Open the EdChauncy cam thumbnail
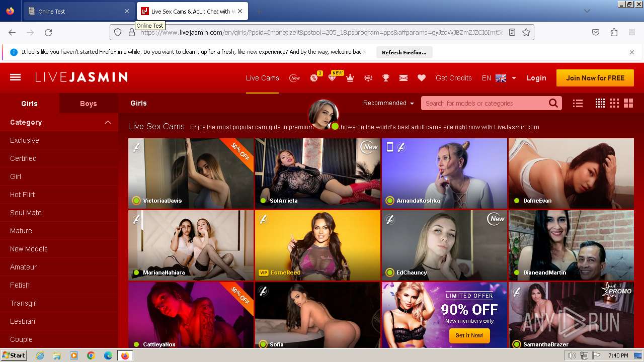Viewport: 644px width, 362px height. click(444, 245)
